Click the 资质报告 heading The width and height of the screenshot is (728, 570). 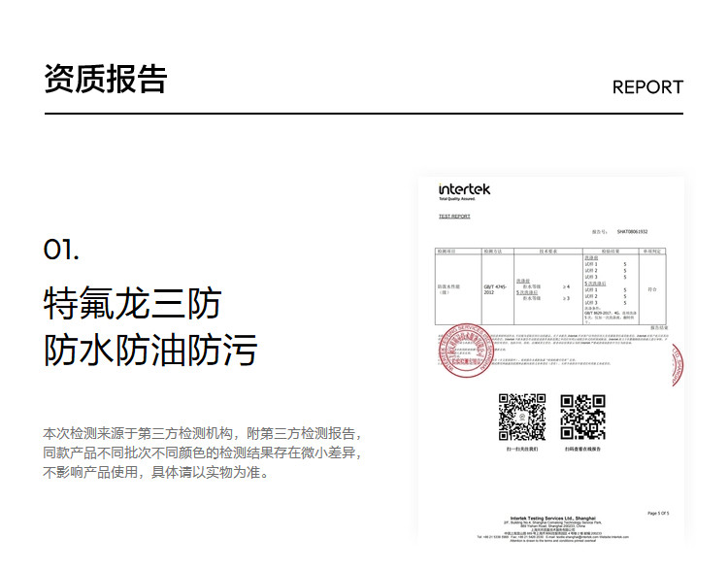coord(105,80)
